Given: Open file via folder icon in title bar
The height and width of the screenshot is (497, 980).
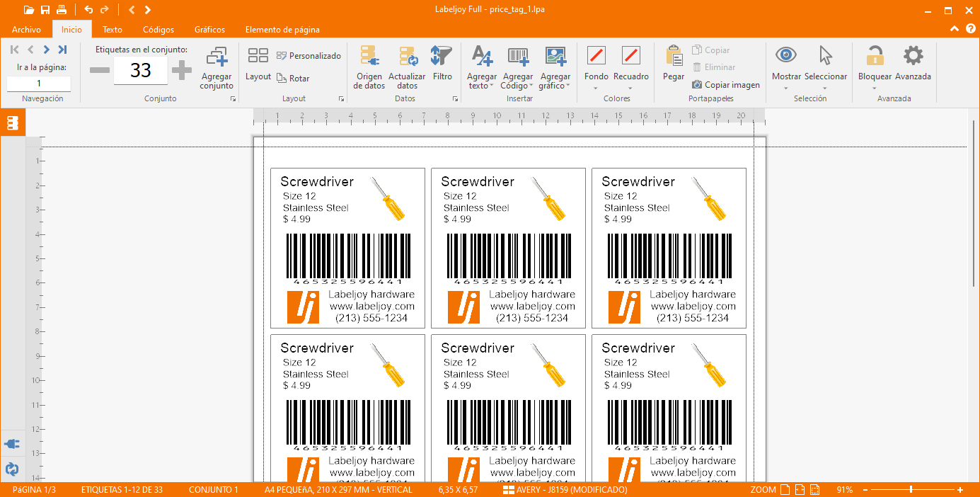Looking at the screenshot, I should [28, 10].
